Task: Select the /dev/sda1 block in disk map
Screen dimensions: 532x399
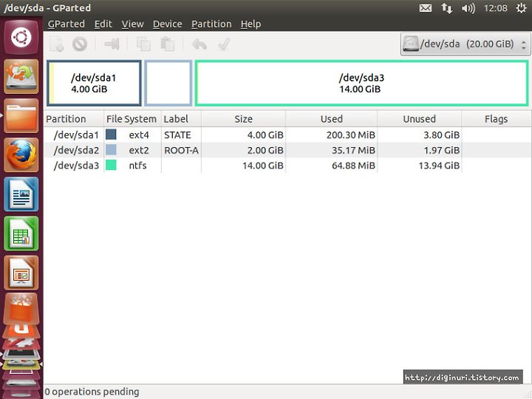Action: pyautogui.click(x=94, y=83)
